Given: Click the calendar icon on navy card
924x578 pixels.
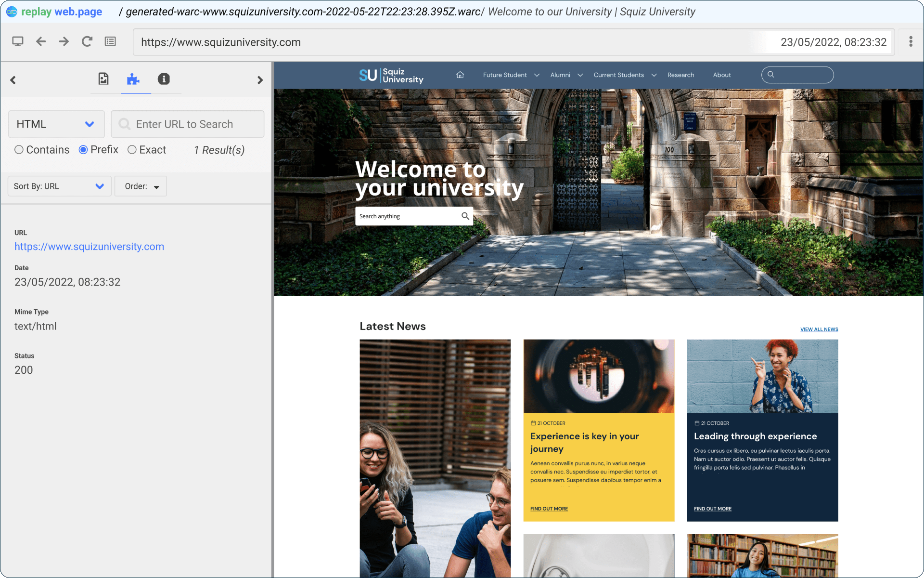Looking at the screenshot, I should (x=697, y=423).
